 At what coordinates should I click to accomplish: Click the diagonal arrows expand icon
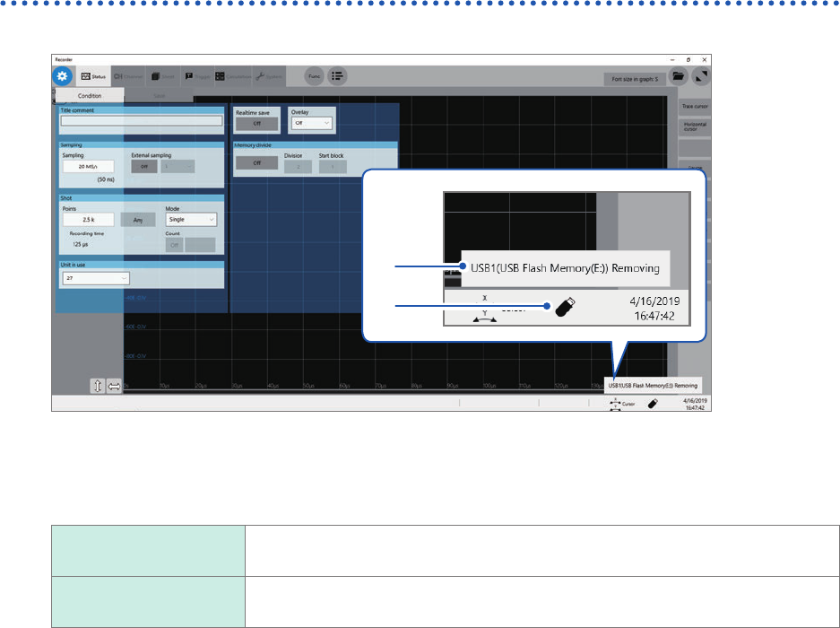pos(701,76)
